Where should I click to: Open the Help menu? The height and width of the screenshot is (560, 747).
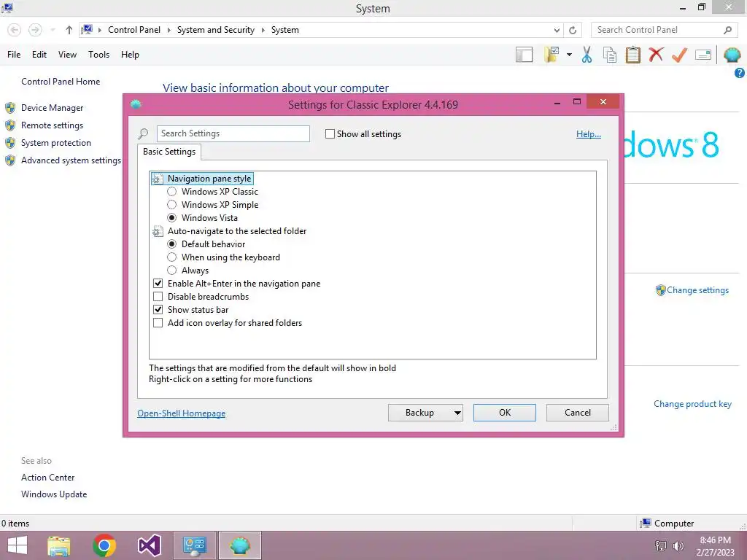[130, 55]
